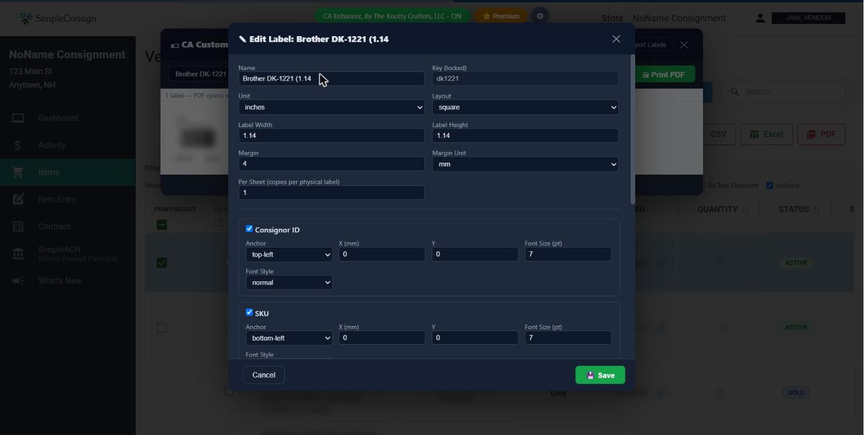This screenshot has height=435, width=868.
Task: Close the CA Custom labels window behind
Action: (684, 45)
